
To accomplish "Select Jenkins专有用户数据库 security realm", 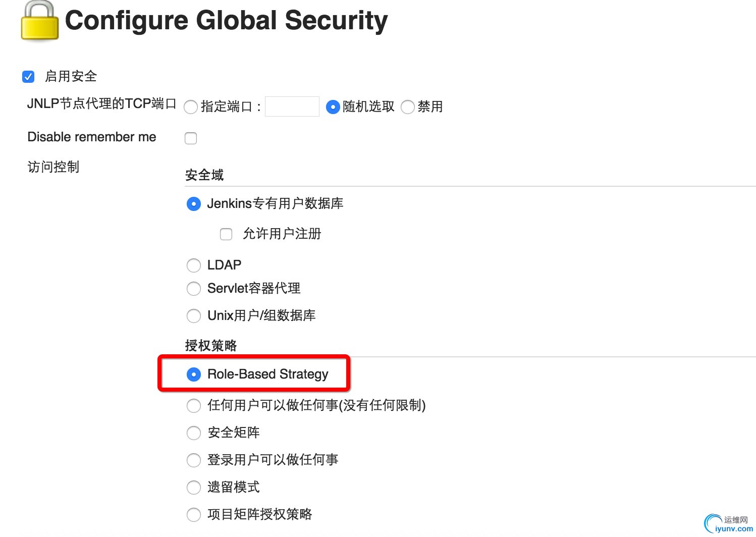I will (194, 204).
